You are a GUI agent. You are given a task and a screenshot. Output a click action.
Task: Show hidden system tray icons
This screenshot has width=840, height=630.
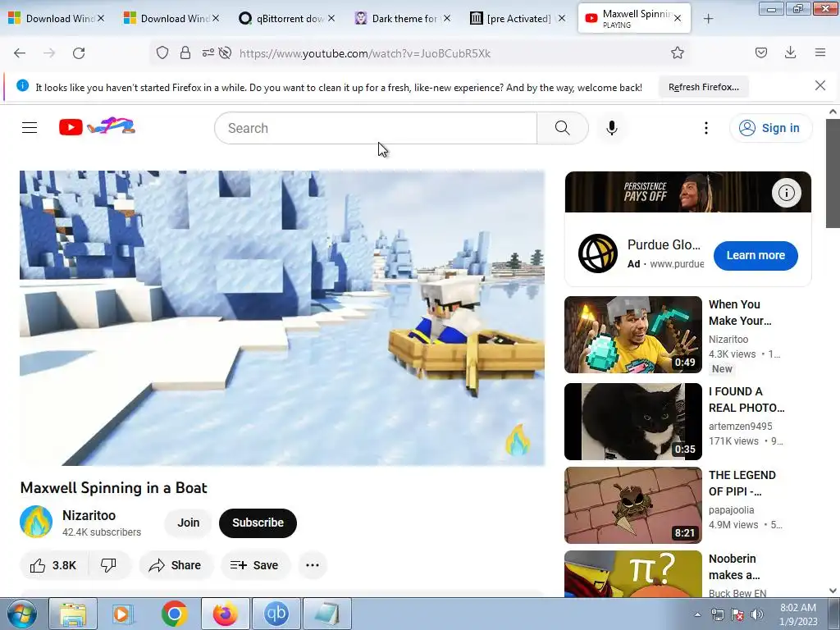pos(697,614)
